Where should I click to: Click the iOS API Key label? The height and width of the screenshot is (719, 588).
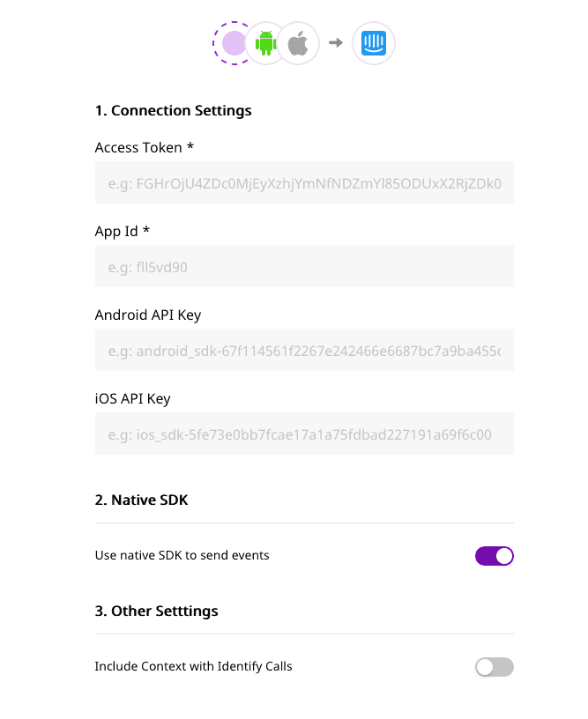(x=132, y=398)
